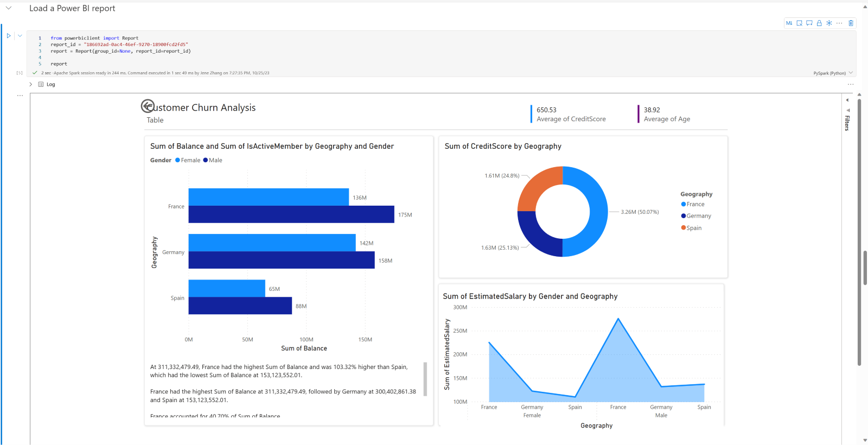Viewport: 868px width, 445px height.
Task: Convert cell to Markdown with M↓ icon
Action: [x=789, y=23]
